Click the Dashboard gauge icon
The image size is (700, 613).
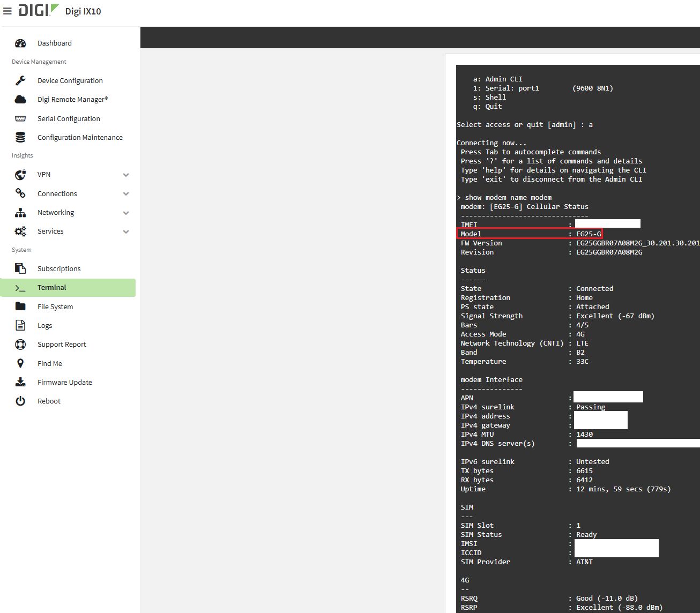20,43
